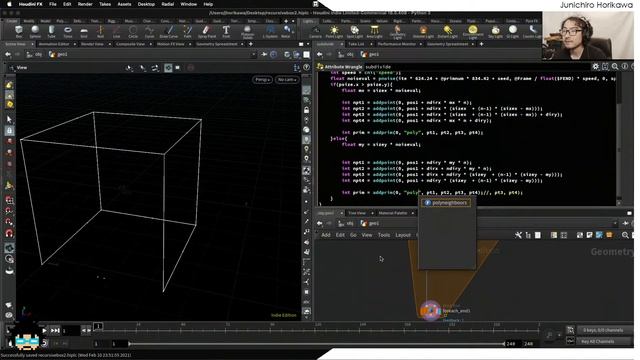
Task: Switch to the Material Palette tab
Action: tap(393, 213)
